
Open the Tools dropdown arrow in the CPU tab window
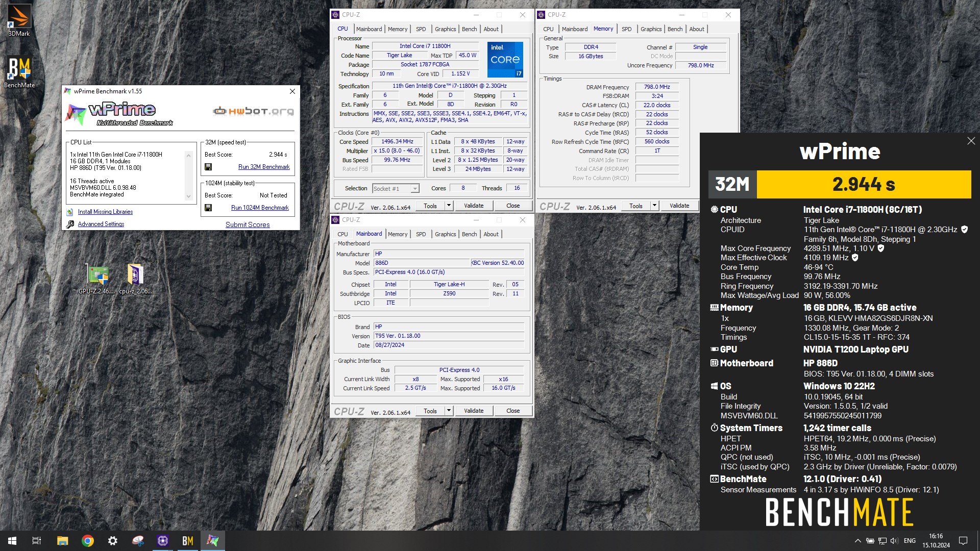coord(449,206)
